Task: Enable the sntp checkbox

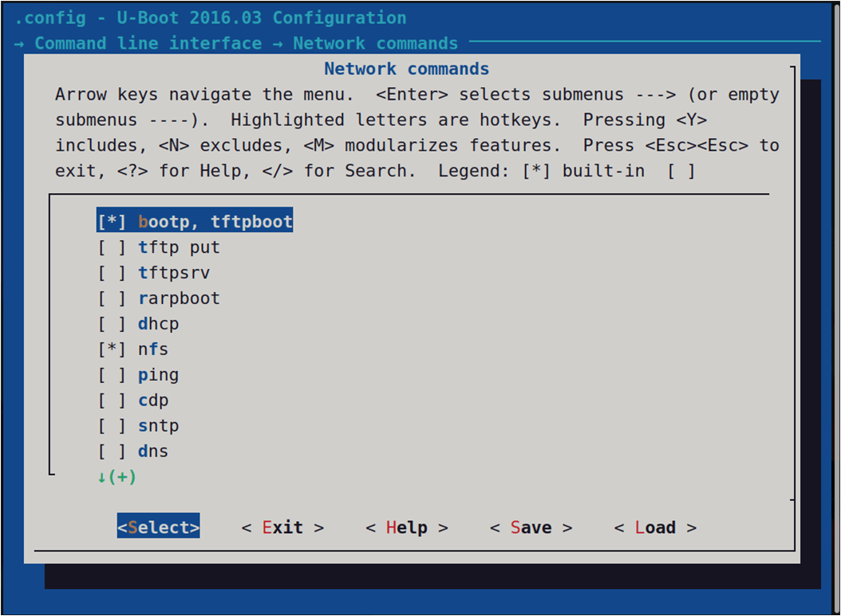Action: [112, 426]
